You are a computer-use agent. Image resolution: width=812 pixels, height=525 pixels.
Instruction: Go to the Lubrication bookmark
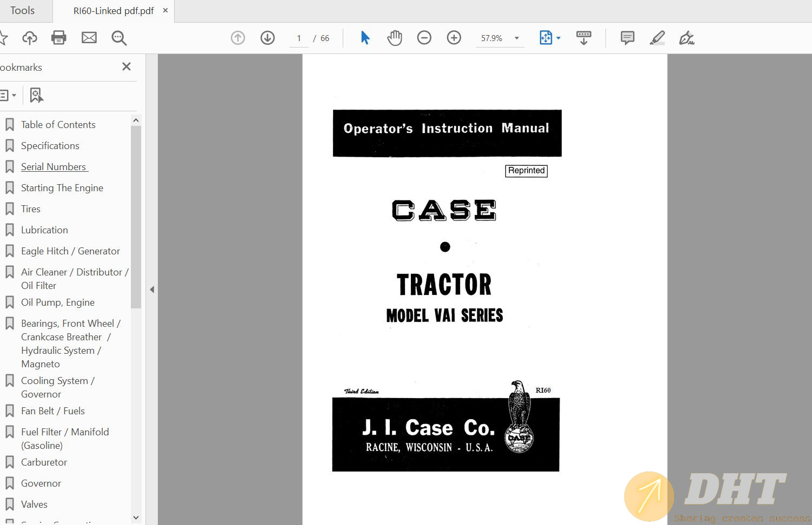pos(44,230)
